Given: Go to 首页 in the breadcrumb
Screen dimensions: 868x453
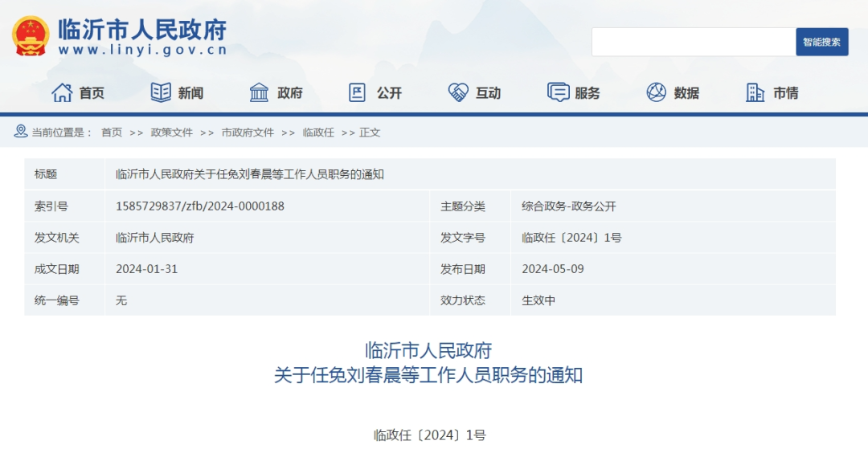Looking at the screenshot, I should (111, 133).
